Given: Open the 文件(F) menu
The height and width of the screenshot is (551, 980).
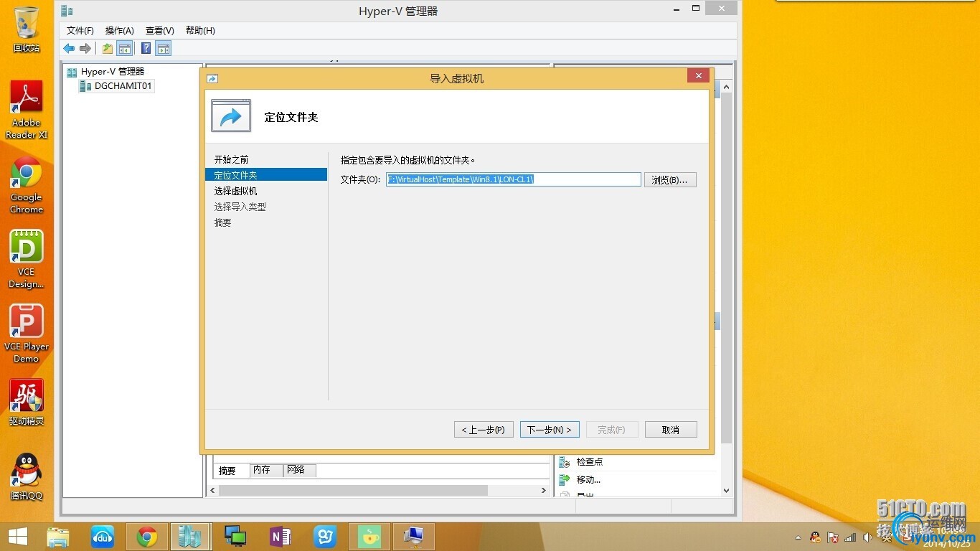Looking at the screenshot, I should 80,31.
